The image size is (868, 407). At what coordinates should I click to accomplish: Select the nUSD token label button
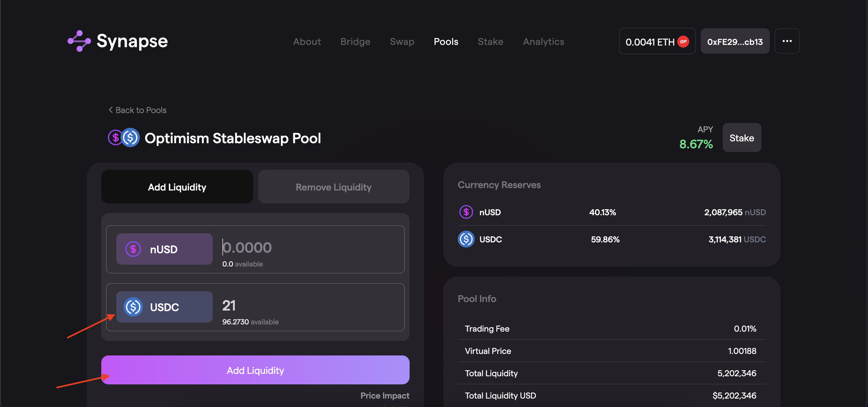click(x=165, y=249)
